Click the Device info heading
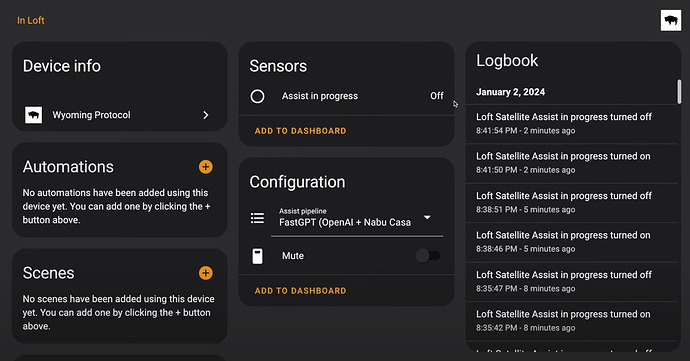The height and width of the screenshot is (361, 690). click(62, 66)
